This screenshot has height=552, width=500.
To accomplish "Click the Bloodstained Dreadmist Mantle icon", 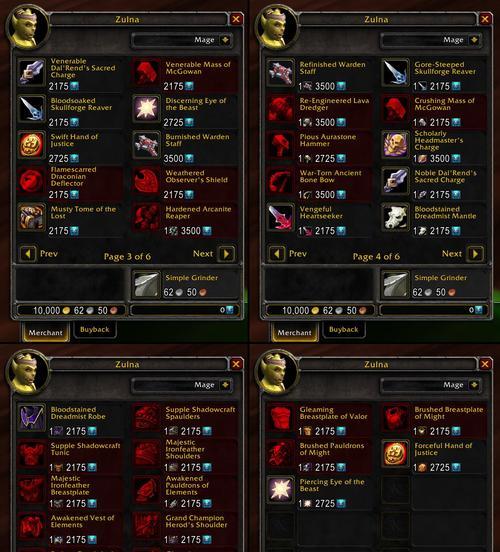I will click(x=395, y=217).
